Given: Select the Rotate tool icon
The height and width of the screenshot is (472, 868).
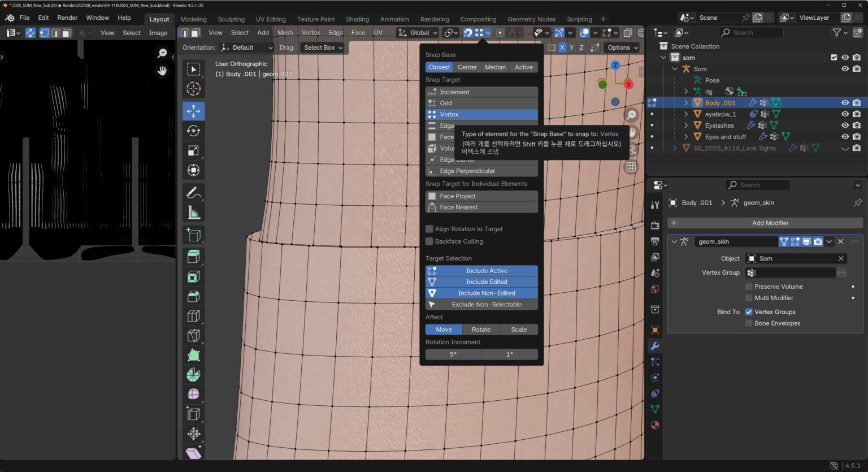Looking at the screenshot, I should click(193, 131).
